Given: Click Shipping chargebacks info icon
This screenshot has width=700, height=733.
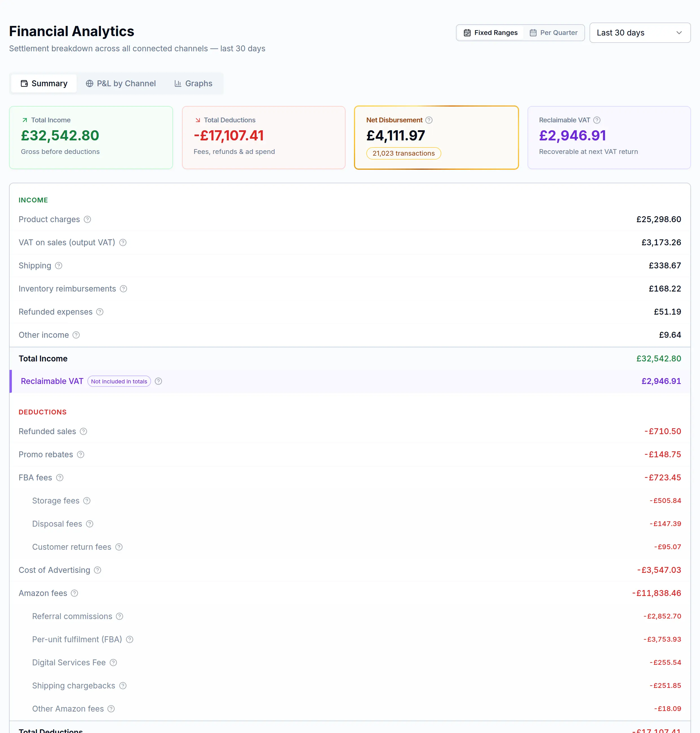Looking at the screenshot, I should [x=123, y=686].
